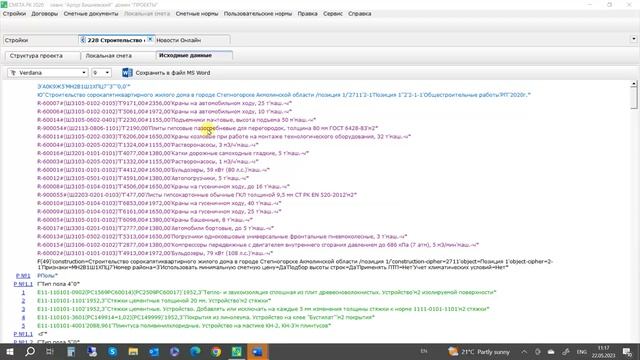The height and width of the screenshot is (360, 640).
Task: Open the Сметные документы menu
Action: pyautogui.click(x=91, y=13)
